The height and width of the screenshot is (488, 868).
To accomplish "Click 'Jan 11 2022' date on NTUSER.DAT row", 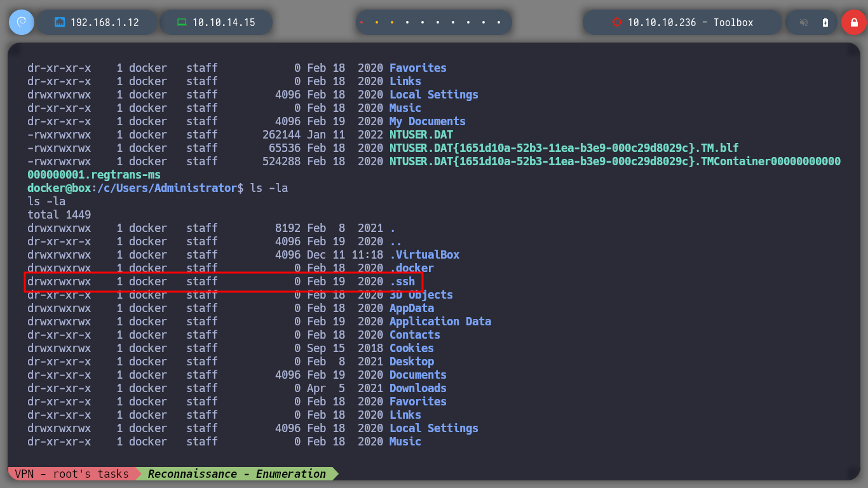I will 345,135.
